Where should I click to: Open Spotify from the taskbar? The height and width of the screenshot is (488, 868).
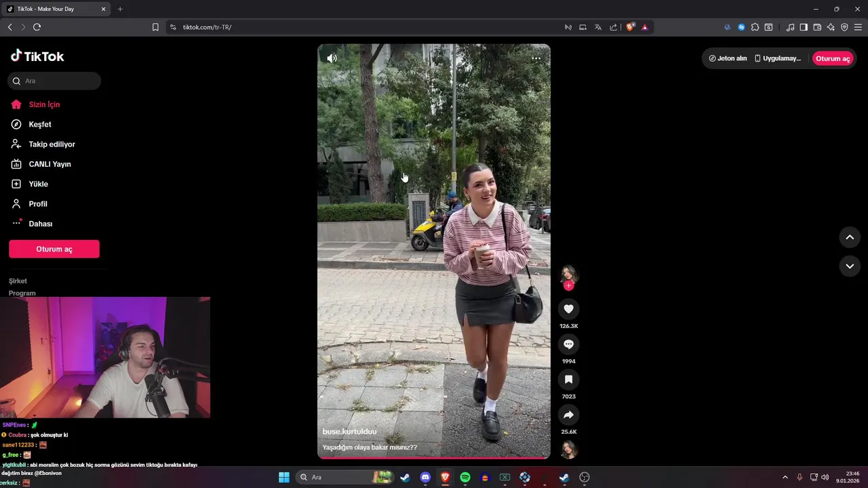(465, 477)
